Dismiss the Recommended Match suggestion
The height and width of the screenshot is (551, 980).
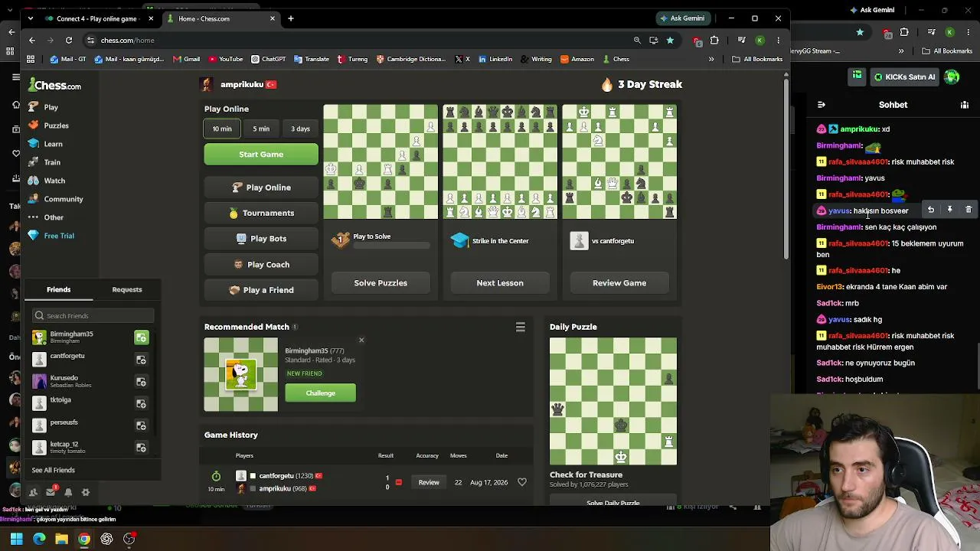click(361, 340)
